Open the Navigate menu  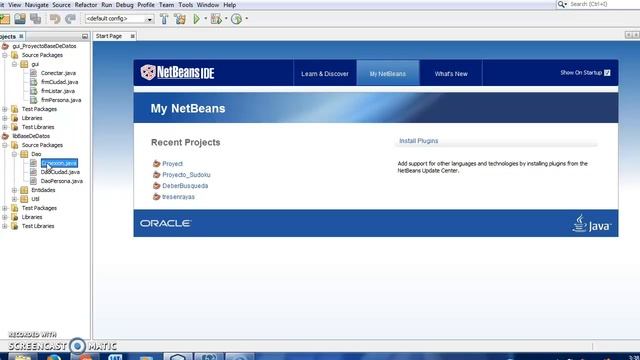[36, 5]
